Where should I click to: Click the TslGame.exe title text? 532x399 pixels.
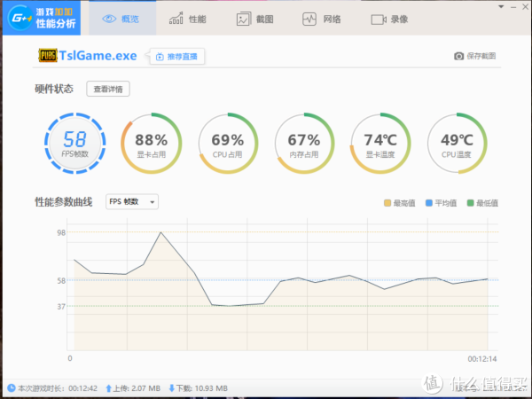[98, 56]
